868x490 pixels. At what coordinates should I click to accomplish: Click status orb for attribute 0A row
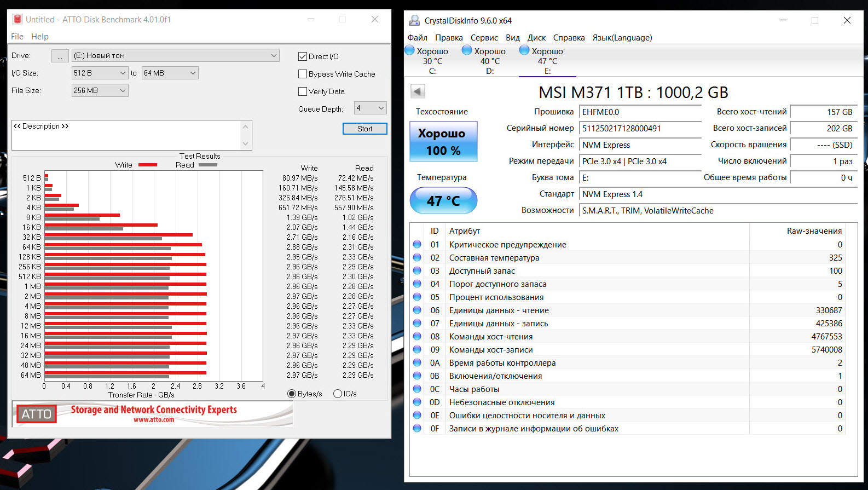coord(417,363)
